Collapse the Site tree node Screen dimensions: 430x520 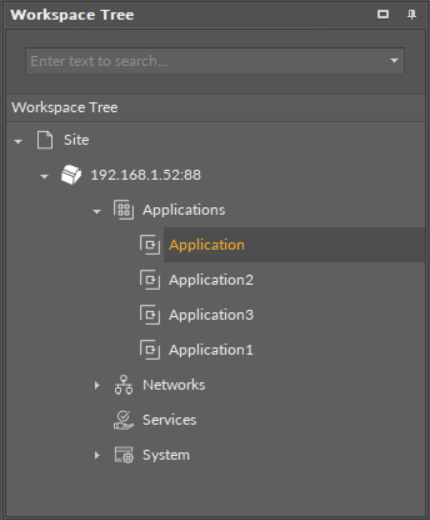pyautogui.click(x=18, y=141)
